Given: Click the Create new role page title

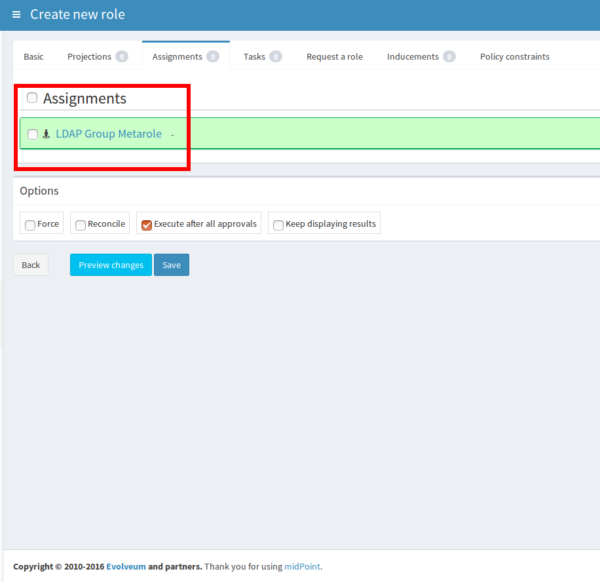Looking at the screenshot, I should tap(78, 15).
